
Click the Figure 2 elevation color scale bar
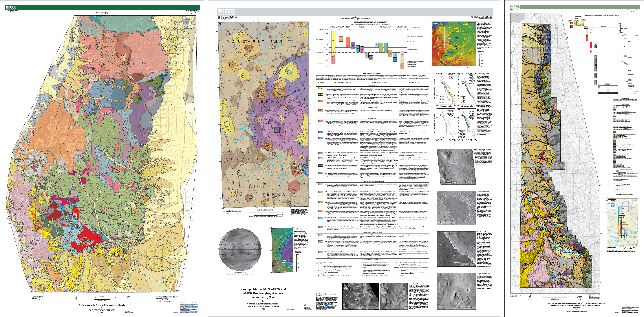[x=296, y=263]
